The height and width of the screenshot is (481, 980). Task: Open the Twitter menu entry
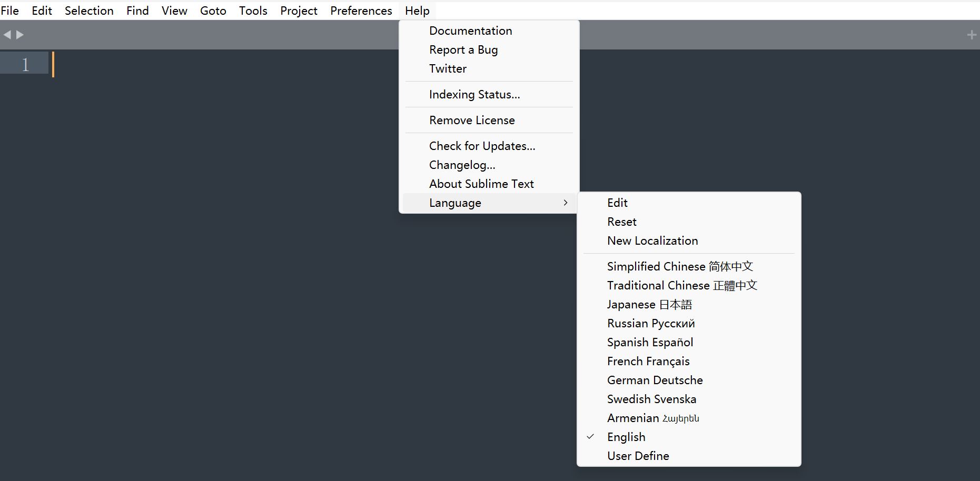tap(489, 68)
